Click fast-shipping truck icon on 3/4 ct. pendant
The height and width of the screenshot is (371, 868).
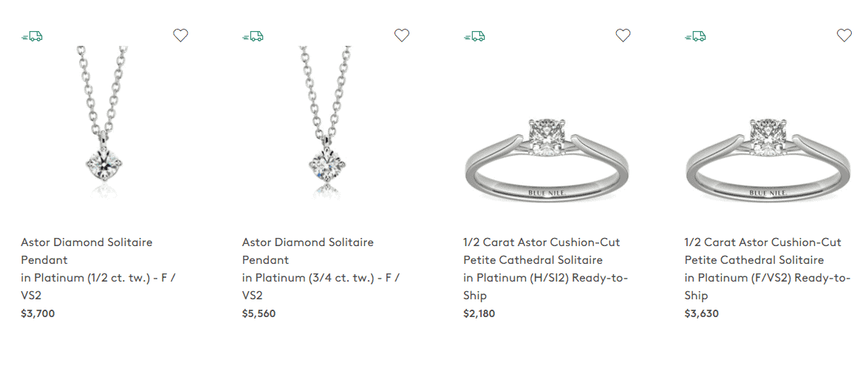point(253,35)
